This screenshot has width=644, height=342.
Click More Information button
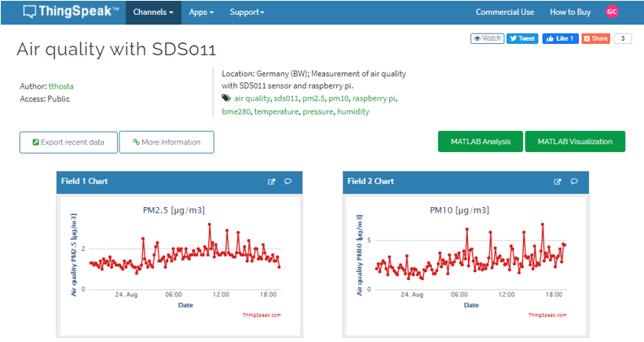click(x=166, y=142)
